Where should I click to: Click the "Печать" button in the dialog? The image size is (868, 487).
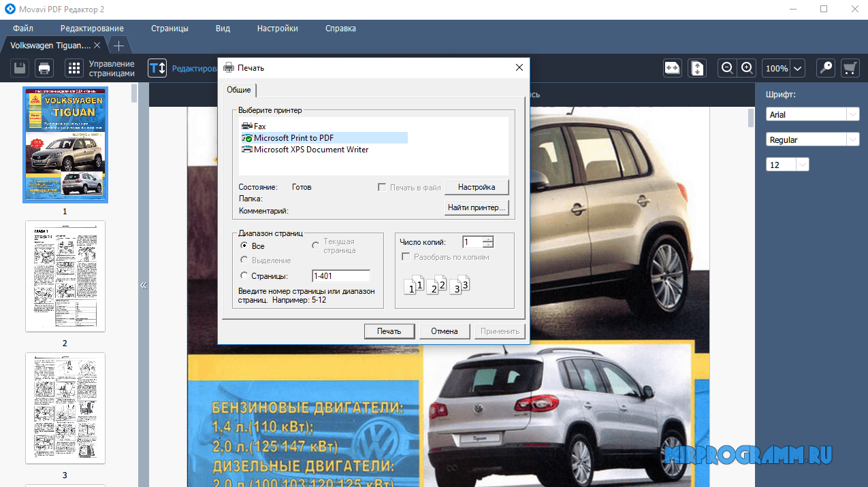(x=389, y=331)
